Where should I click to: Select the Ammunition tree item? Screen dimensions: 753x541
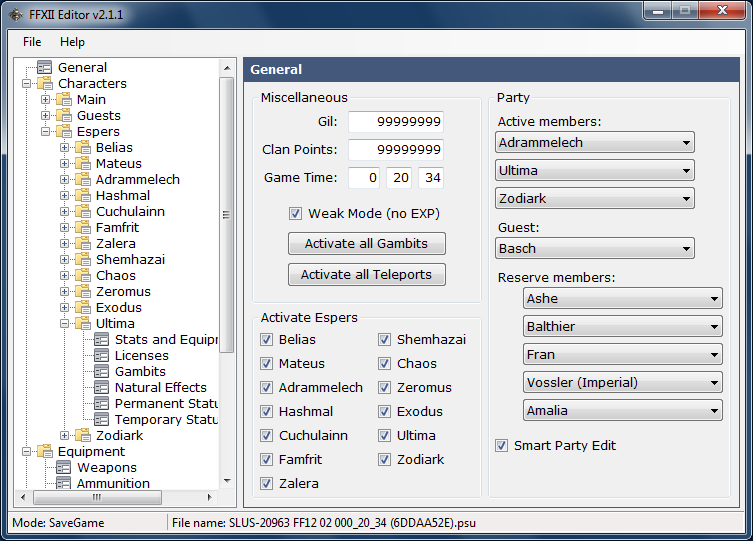pos(113,483)
